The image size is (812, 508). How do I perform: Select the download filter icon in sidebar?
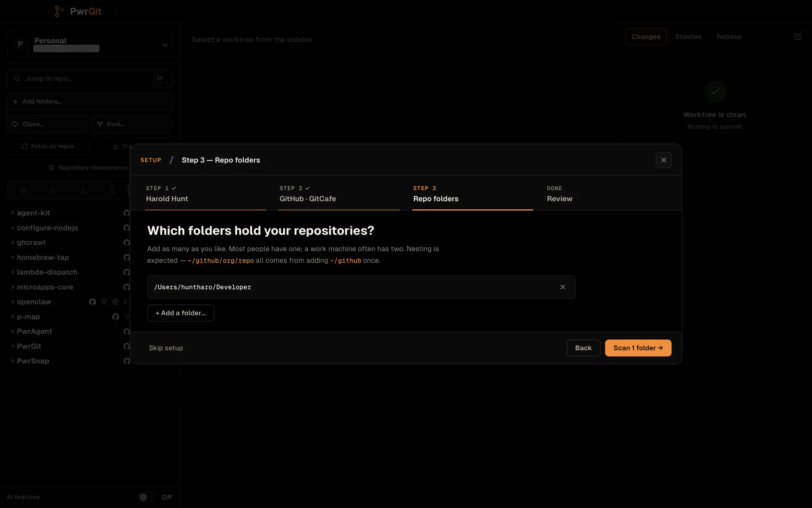pyautogui.click(x=82, y=190)
